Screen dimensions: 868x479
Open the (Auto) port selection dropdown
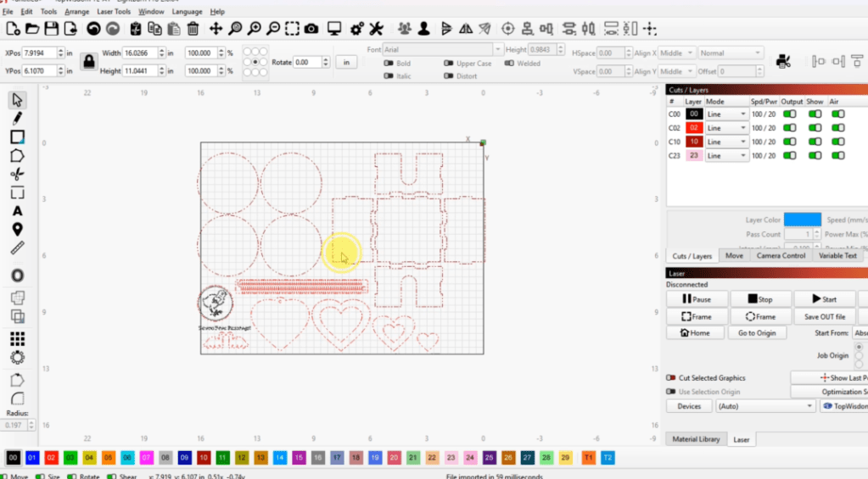[764, 406]
